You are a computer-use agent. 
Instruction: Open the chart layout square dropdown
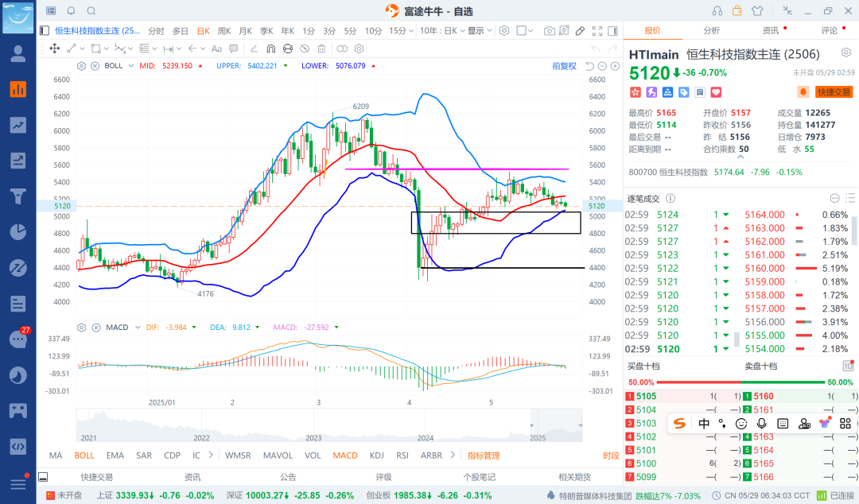coord(525,31)
